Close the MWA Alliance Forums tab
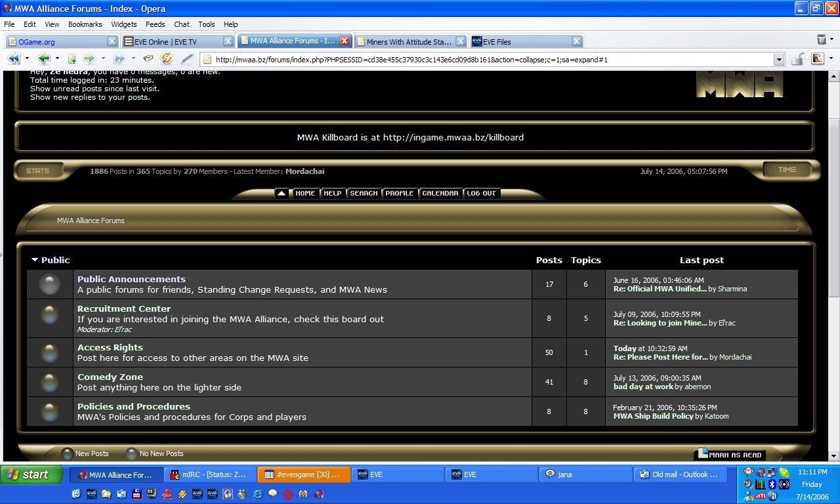 (x=345, y=41)
